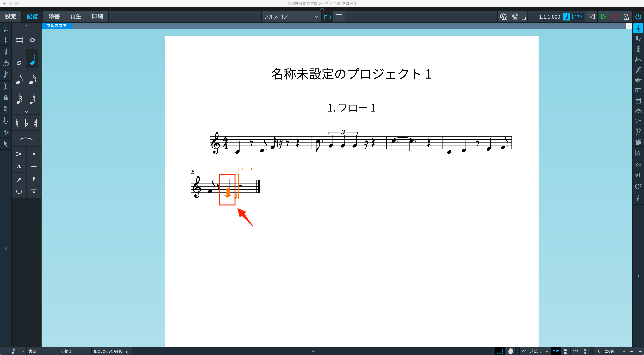Apply a natural accidental
This screenshot has height=355, width=644.
(x=17, y=123)
